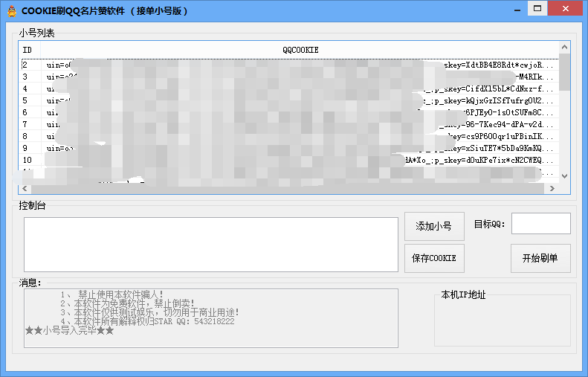Start the task with 开始刷单 button
This screenshot has height=377, width=588.
[540, 258]
